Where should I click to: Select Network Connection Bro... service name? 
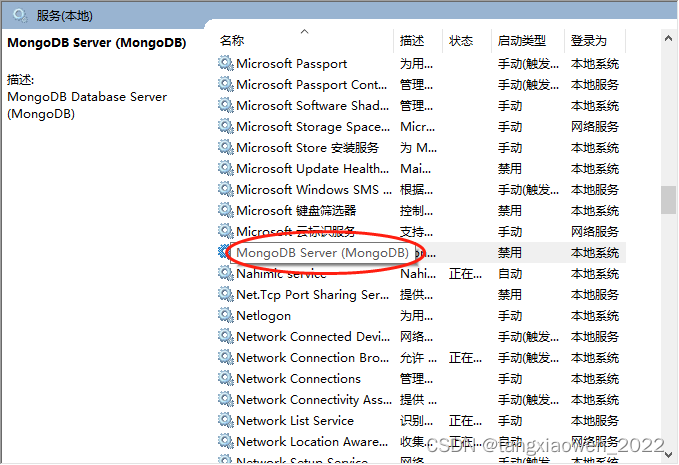pyautogui.click(x=313, y=358)
